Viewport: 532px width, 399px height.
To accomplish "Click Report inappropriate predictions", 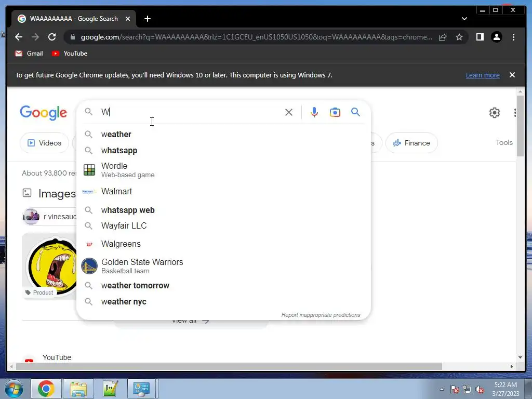I will click(x=321, y=315).
